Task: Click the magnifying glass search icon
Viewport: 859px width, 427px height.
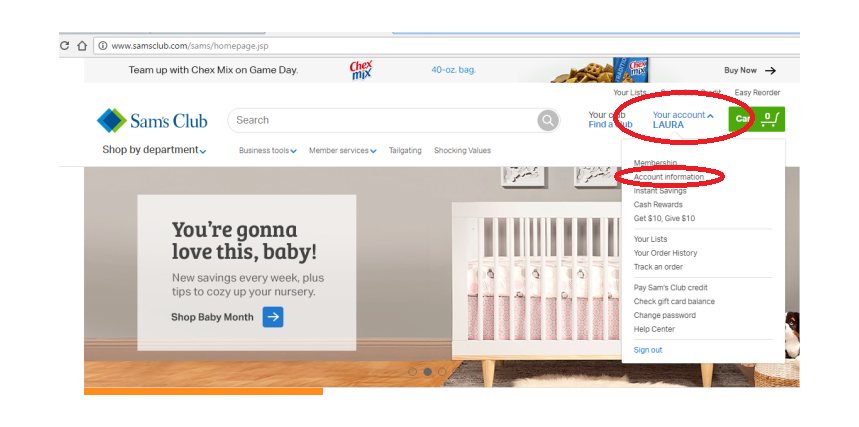Action: [547, 120]
